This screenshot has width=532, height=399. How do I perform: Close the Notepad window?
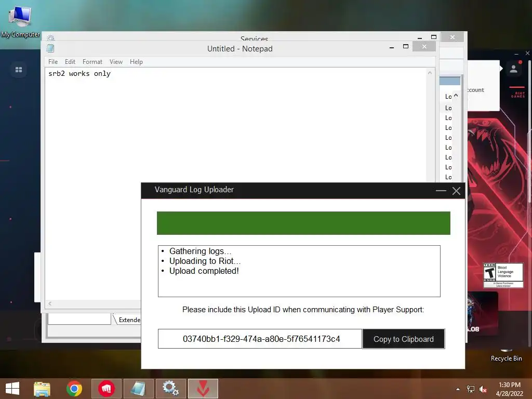click(x=424, y=46)
